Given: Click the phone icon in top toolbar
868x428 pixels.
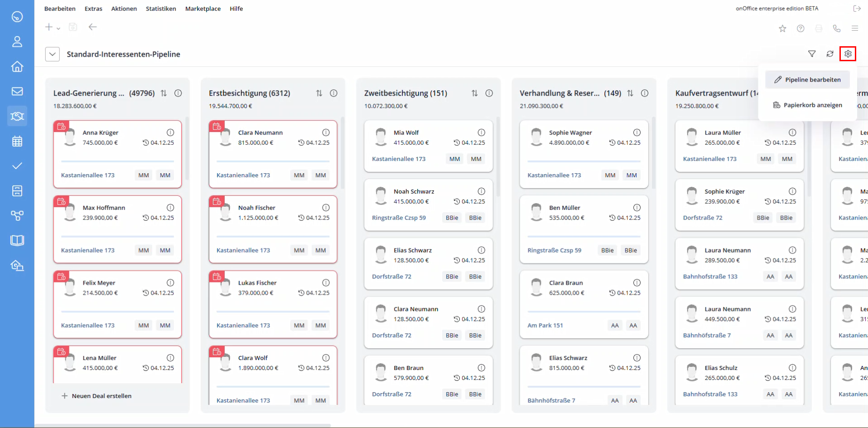Looking at the screenshot, I should pos(836,29).
